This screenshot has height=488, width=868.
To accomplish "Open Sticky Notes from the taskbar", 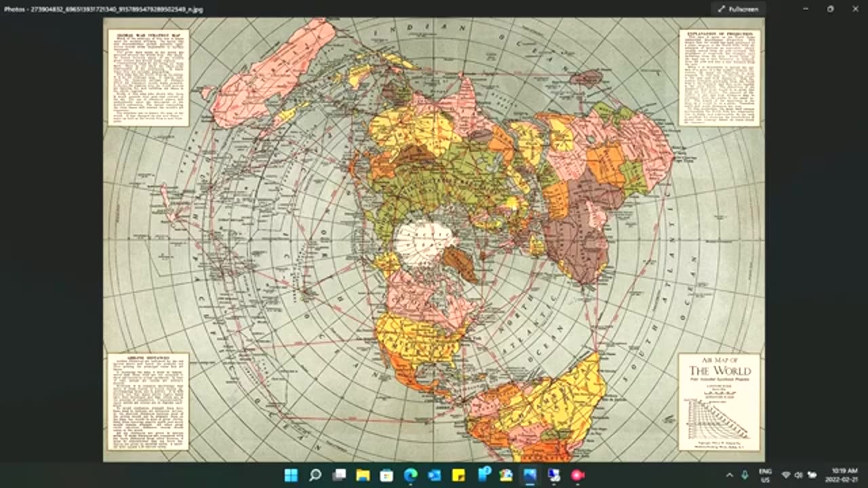I will pos(458,475).
